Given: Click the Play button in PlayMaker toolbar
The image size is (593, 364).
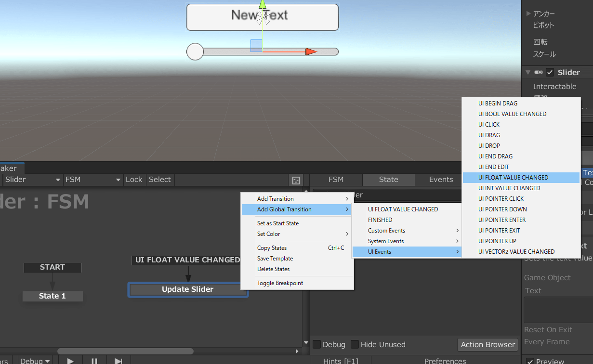Looking at the screenshot, I should (x=70, y=361).
